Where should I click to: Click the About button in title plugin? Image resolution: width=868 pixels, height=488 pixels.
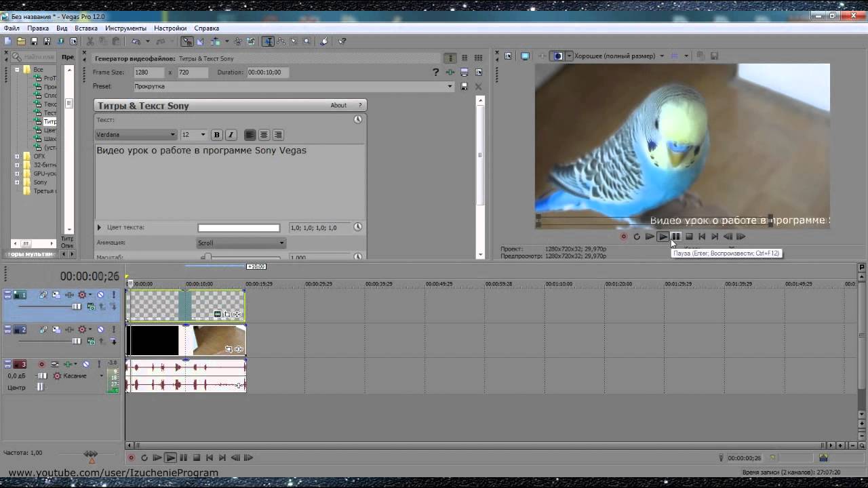[x=338, y=105]
